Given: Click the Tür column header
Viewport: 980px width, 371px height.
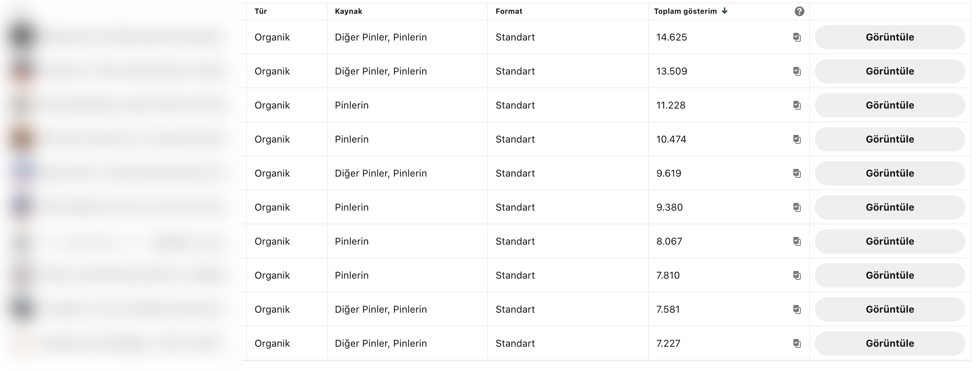Looking at the screenshot, I should point(261,11).
